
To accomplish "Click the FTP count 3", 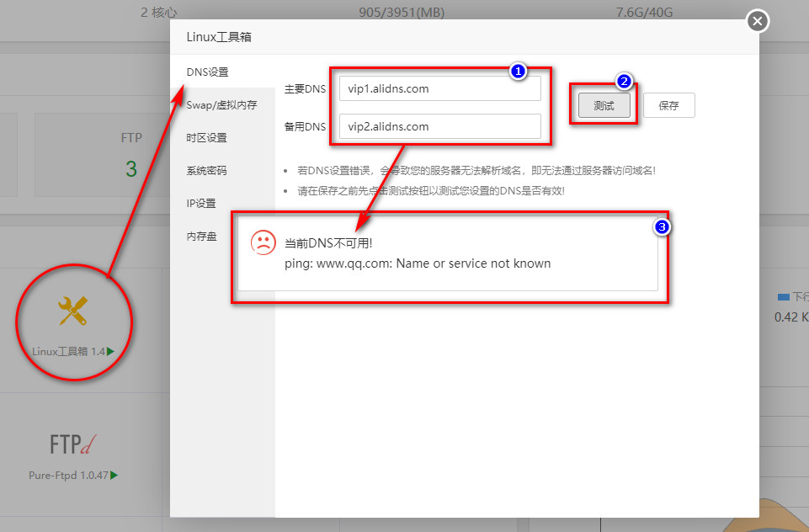I will [x=131, y=169].
